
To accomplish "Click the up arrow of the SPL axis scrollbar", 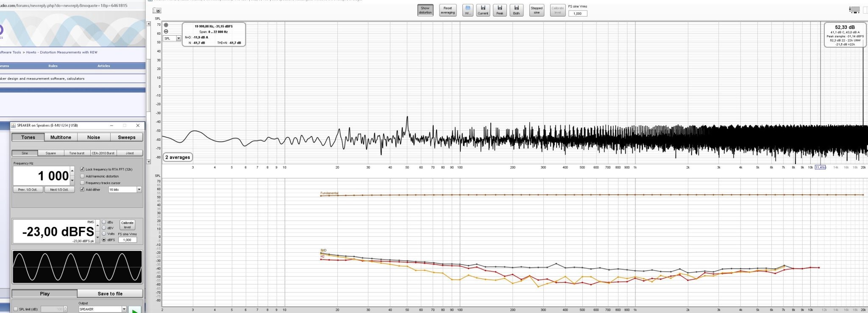I will [x=148, y=24].
